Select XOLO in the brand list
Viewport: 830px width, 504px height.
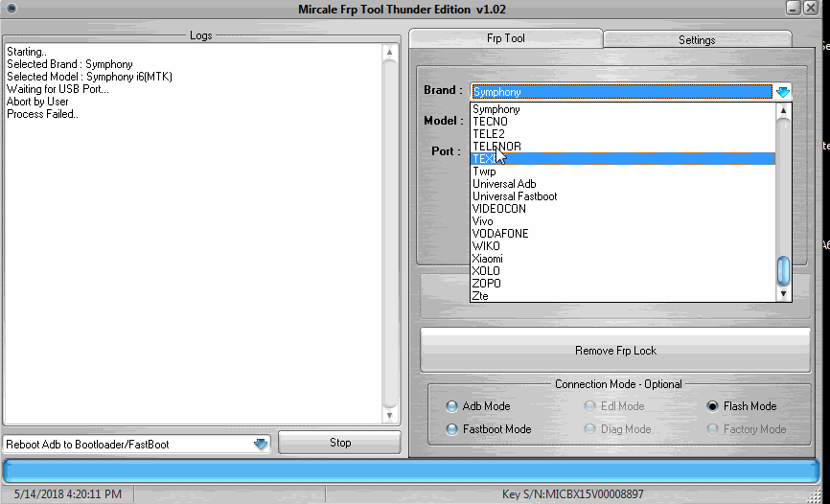coord(623,271)
